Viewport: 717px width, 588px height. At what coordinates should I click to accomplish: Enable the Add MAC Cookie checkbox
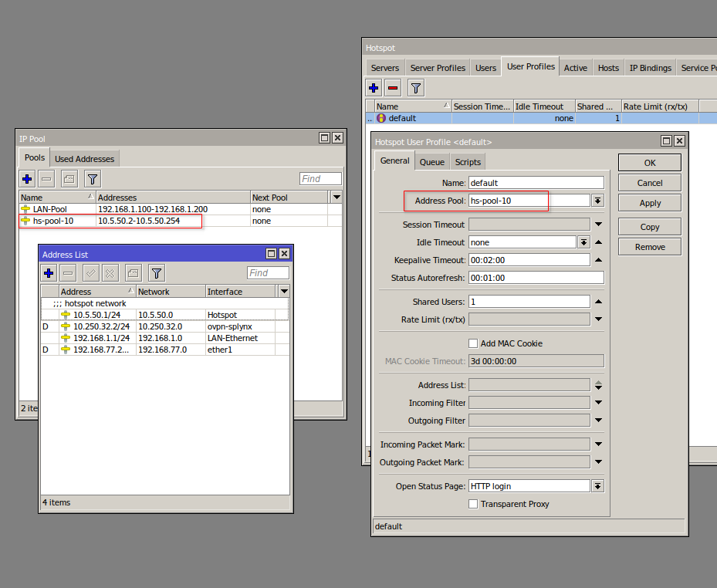point(473,343)
